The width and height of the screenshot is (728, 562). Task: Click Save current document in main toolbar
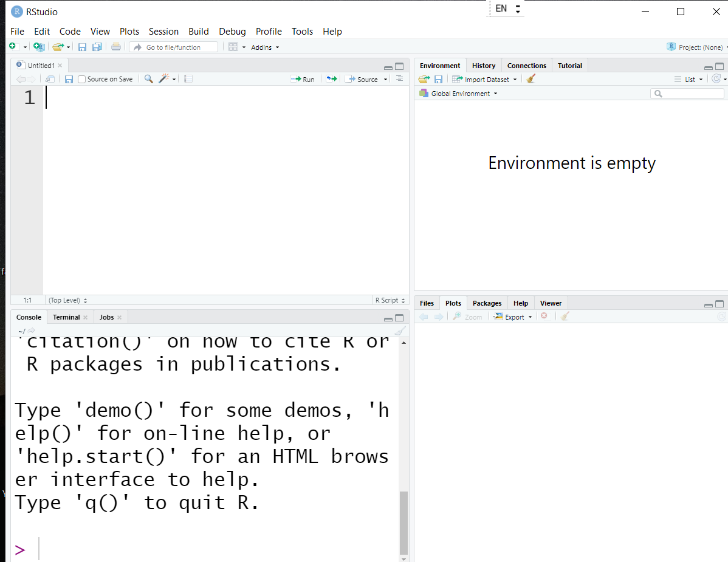pos(82,47)
